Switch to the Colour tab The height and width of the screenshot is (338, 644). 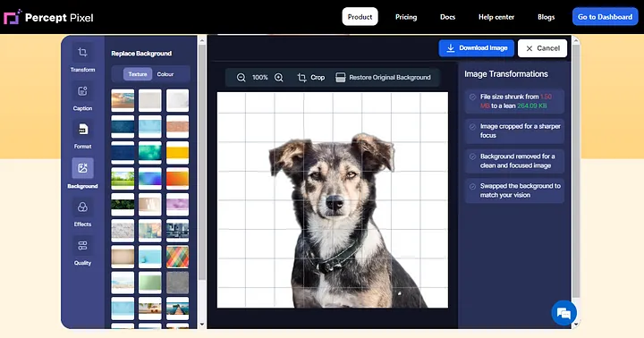tap(165, 74)
